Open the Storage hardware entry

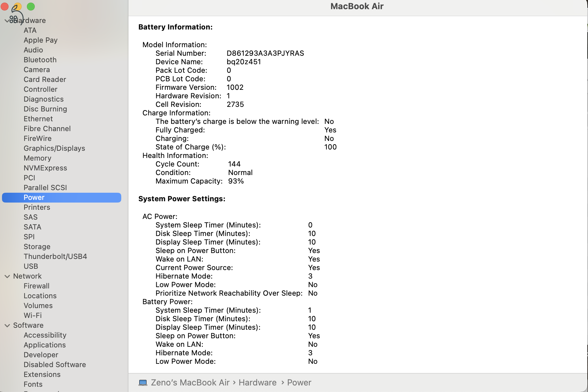pyautogui.click(x=37, y=246)
